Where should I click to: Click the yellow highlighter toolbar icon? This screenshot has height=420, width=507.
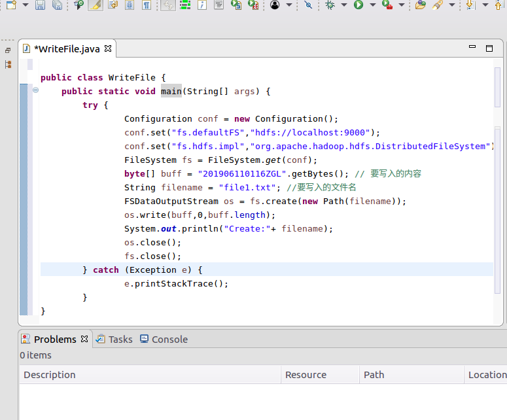tap(96, 5)
